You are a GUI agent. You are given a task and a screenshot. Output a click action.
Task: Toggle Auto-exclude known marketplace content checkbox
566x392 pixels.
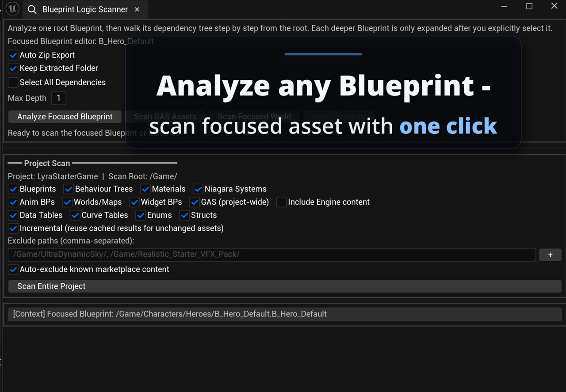[x=13, y=270]
